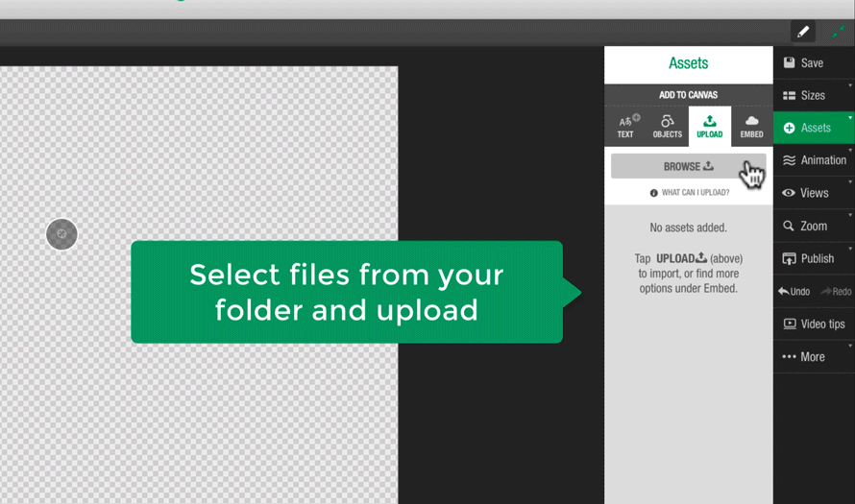
Task: Click the pencil edit icon in top bar
Action: (803, 32)
